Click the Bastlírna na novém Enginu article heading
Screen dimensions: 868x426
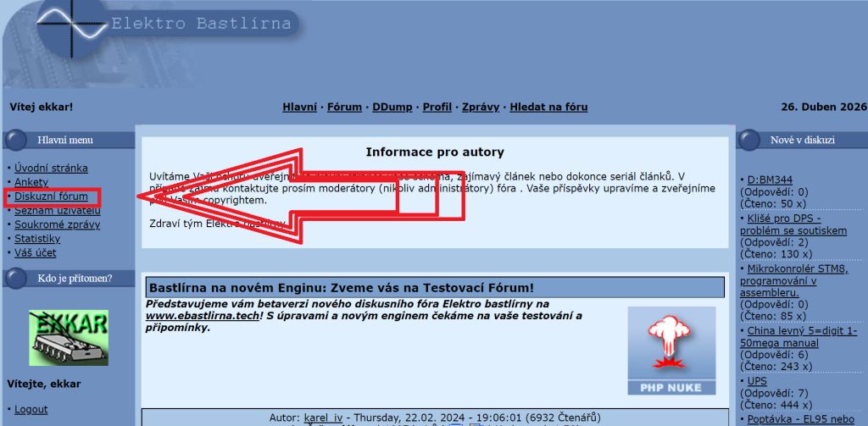click(341, 288)
